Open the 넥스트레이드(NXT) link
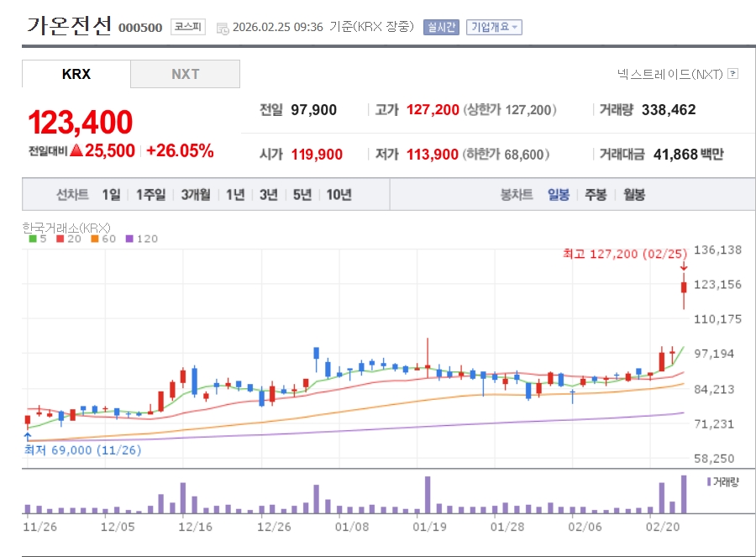Screen dimensions: 756x557 [x=669, y=74]
